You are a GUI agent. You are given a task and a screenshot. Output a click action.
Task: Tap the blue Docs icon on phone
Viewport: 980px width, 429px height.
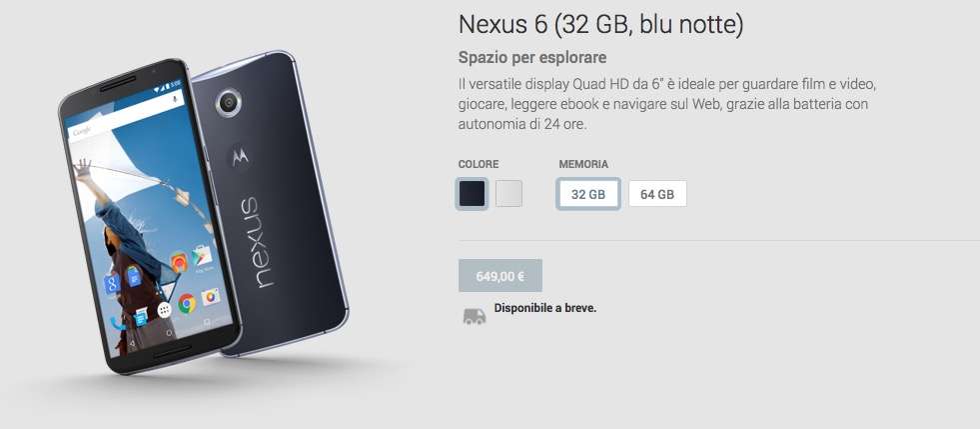tap(134, 275)
